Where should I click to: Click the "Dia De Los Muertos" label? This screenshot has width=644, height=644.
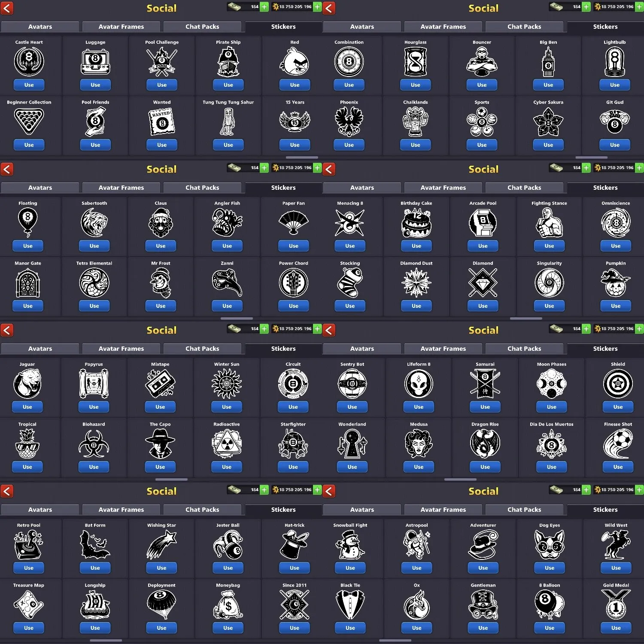click(x=552, y=424)
